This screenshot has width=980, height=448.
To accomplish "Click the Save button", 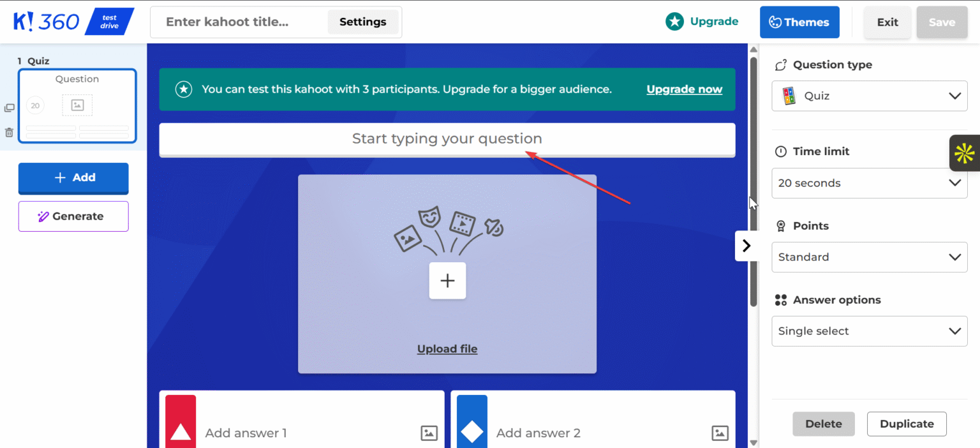I will pyautogui.click(x=942, y=22).
